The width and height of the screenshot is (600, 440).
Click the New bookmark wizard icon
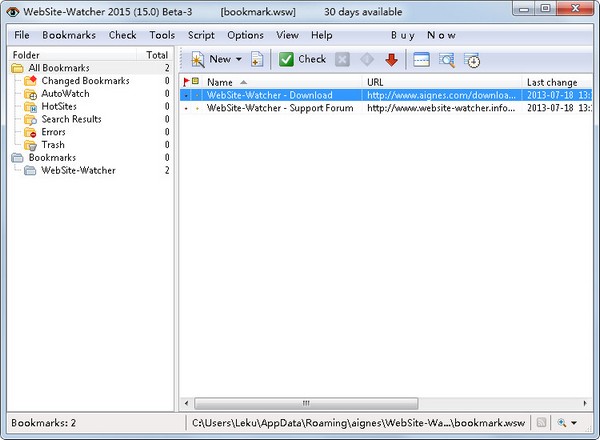coord(198,60)
